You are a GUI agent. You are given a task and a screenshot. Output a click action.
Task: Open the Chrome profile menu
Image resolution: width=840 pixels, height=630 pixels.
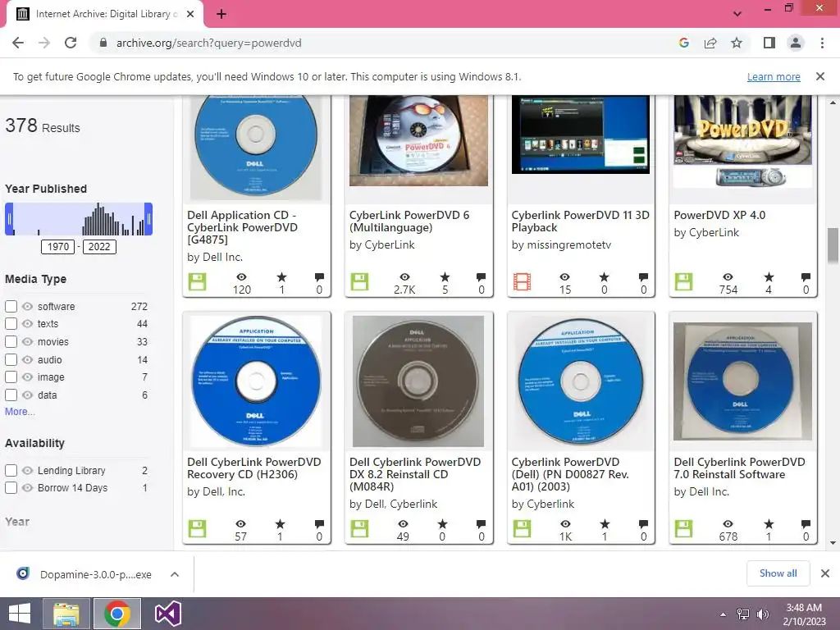click(x=796, y=43)
